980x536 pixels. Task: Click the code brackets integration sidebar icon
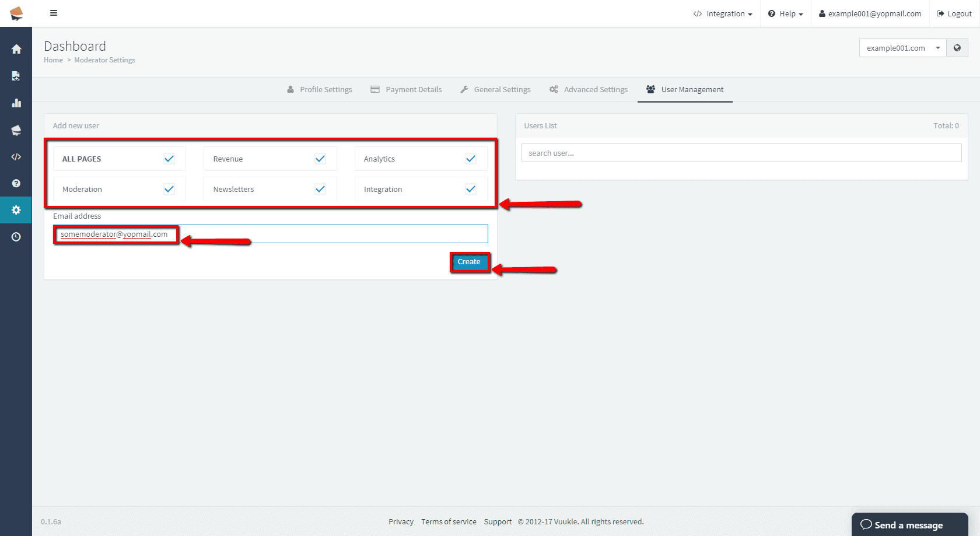pyautogui.click(x=16, y=157)
